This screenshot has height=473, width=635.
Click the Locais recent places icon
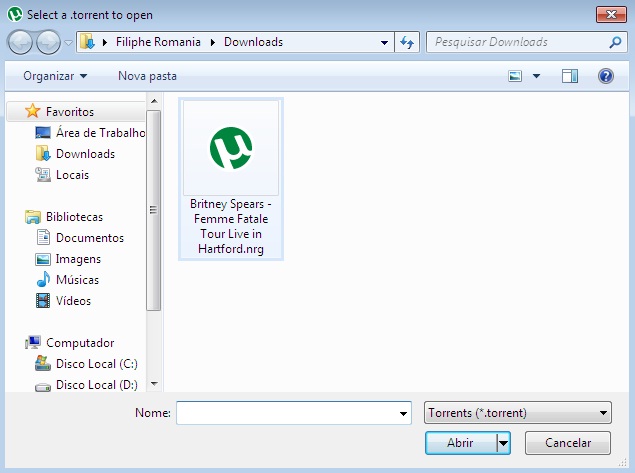coord(43,175)
